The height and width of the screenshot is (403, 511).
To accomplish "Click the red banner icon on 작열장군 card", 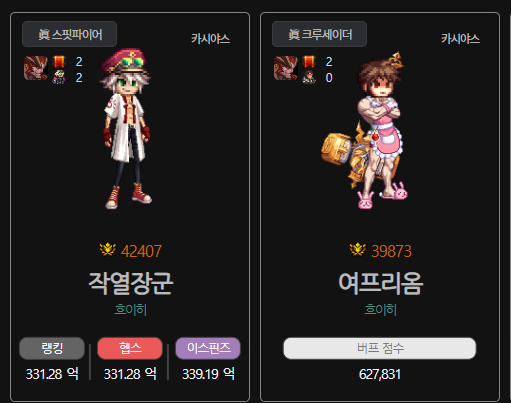I will (59, 61).
